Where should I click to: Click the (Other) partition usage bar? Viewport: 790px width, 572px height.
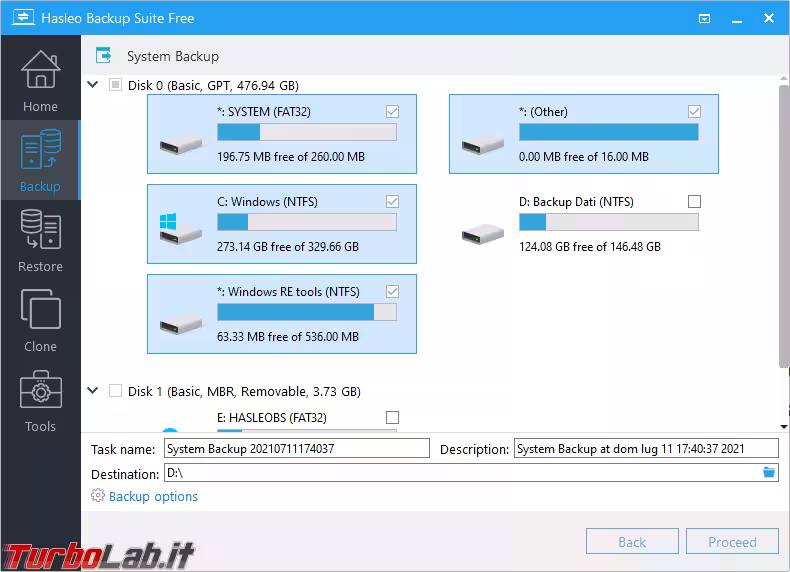(609, 132)
